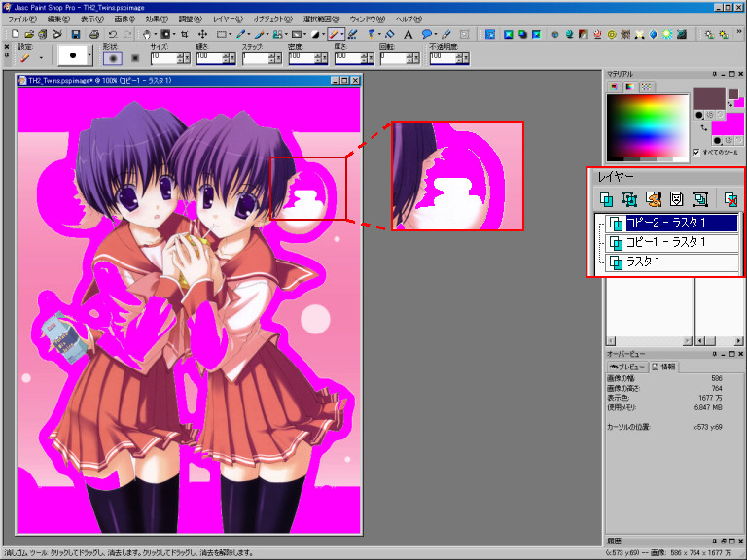Open the ファイル(F) menu
The image size is (747, 560).
(x=22, y=19)
